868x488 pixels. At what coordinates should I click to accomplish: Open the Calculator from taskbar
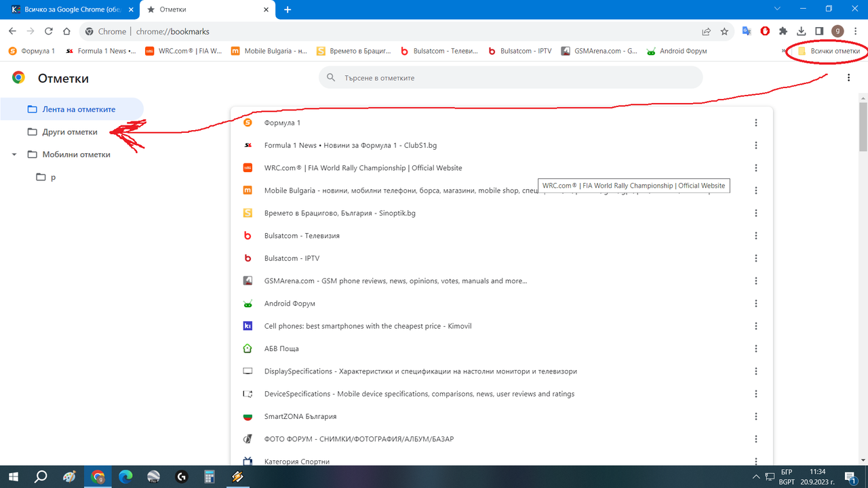[x=210, y=476]
